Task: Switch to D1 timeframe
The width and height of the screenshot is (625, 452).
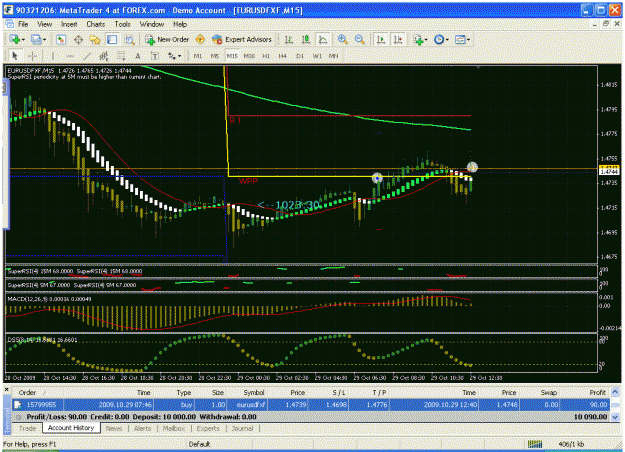Action: [x=300, y=56]
